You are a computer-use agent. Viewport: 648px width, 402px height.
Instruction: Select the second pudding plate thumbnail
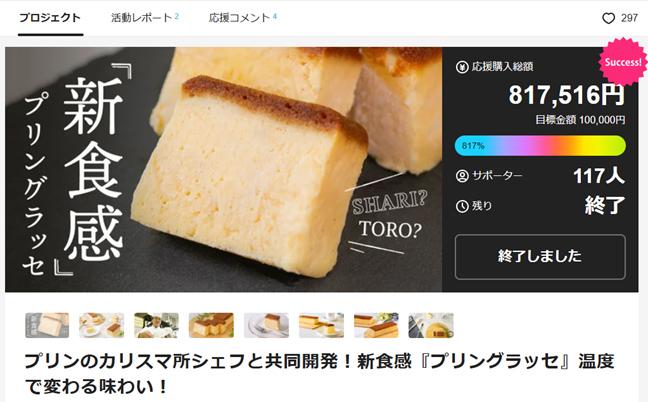102,325
